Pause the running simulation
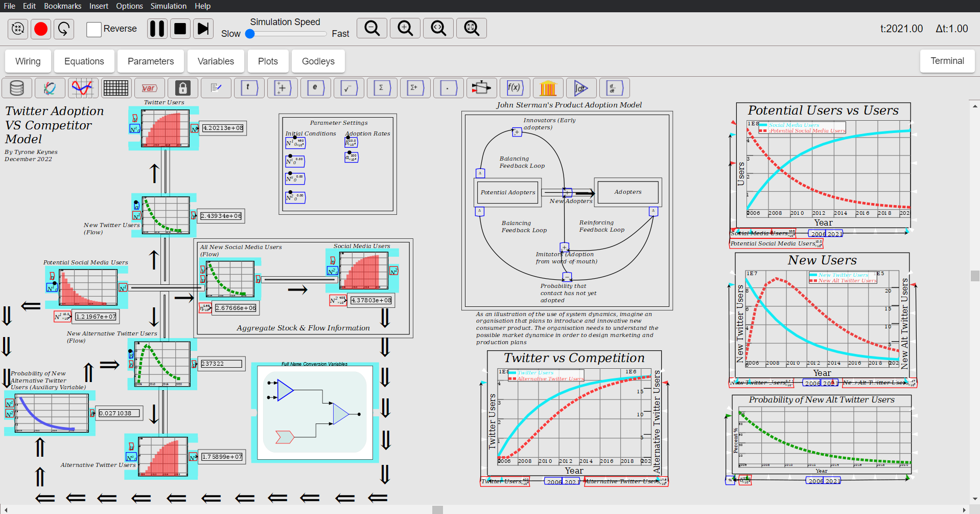The width and height of the screenshot is (980, 514). coord(157,29)
